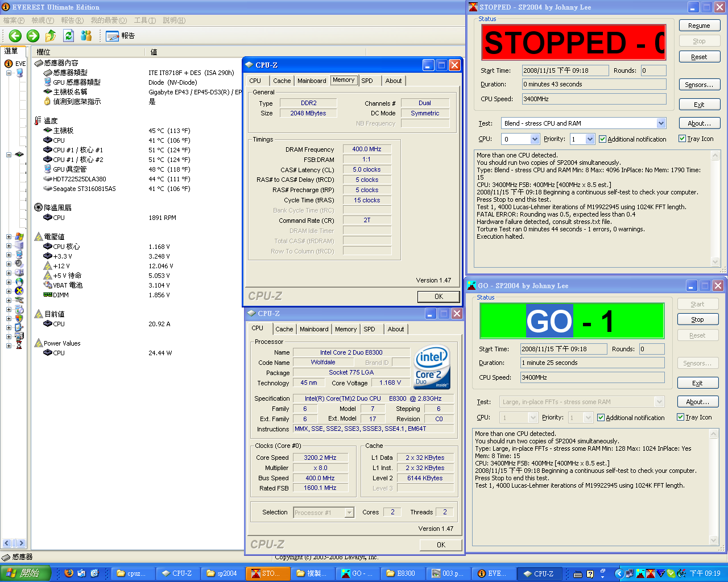Click the green Back arrow in EVEREST toolbar
This screenshot has height=582, width=728.
pyautogui.click(x=15, y=36)
